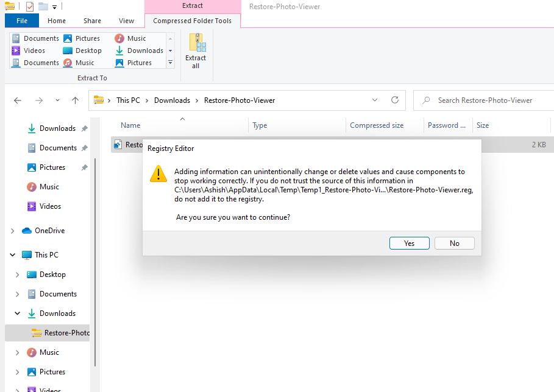Go back with the Back arrow
The height and width of the screenshot is (392, 554).
point(17,100)
